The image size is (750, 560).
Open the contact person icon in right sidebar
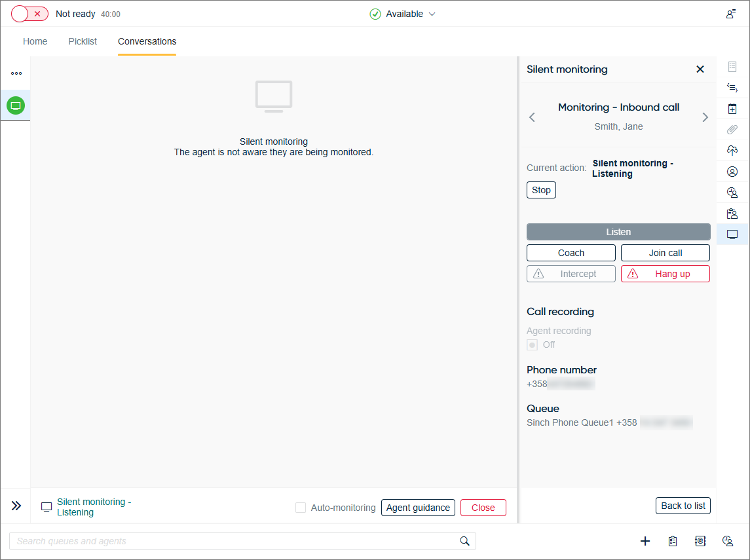point(732,172)
